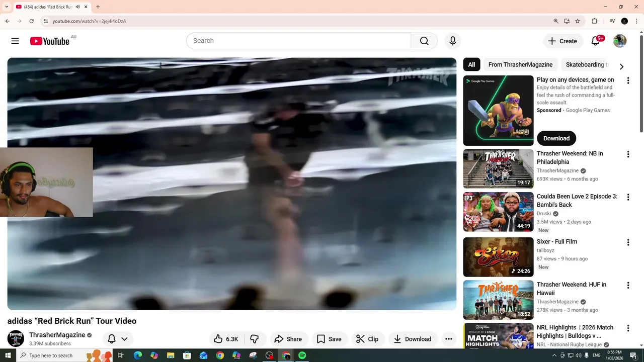The height and width of the screenshot is (362, 644).
Task: Open ThrasherMagazine channel avatar
Action: [x=16, y=338]
